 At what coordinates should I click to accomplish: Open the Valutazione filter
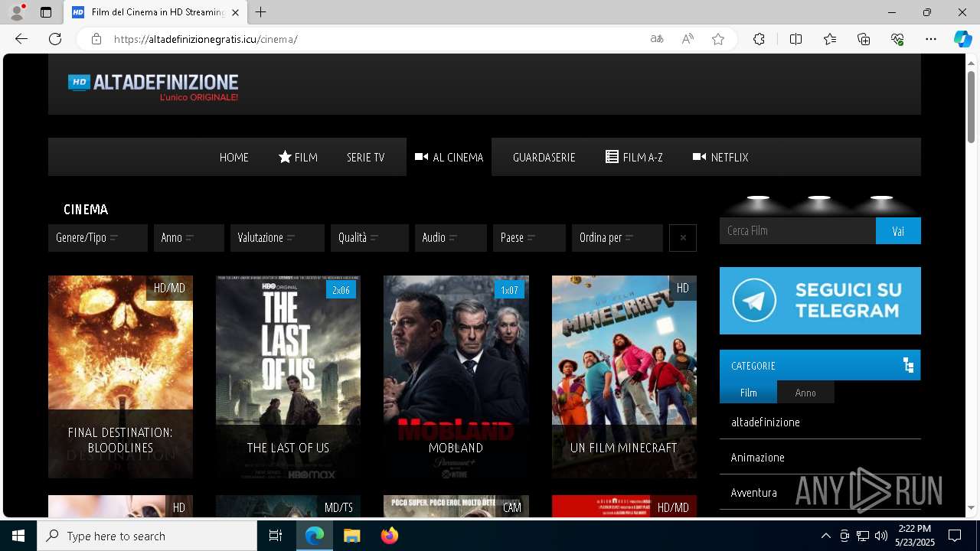[276, 238]
